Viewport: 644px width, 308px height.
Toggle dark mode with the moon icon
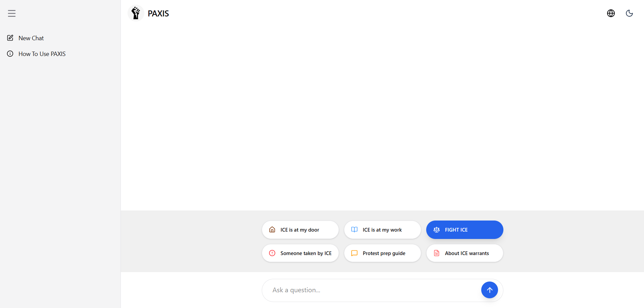coord(629,13)
